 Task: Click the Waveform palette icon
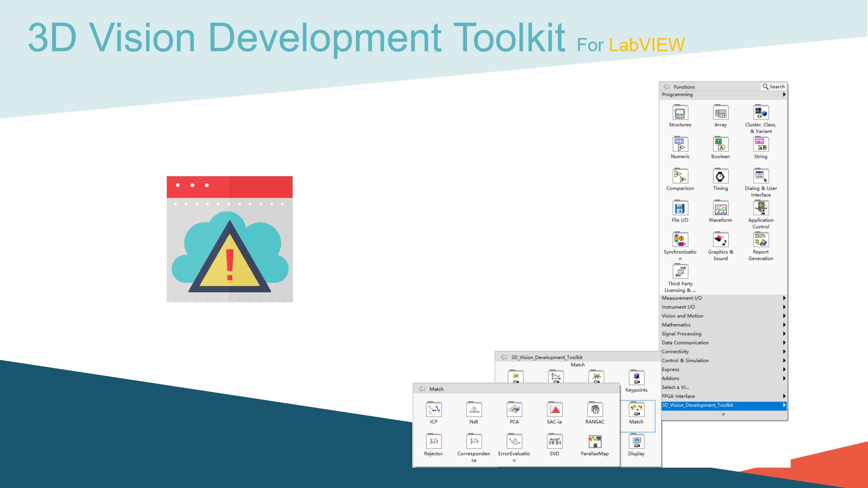coord(720,209)
